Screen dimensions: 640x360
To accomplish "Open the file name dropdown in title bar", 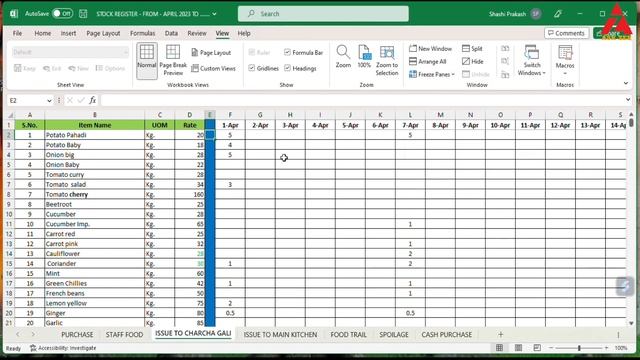I will [x=214, y=14].
